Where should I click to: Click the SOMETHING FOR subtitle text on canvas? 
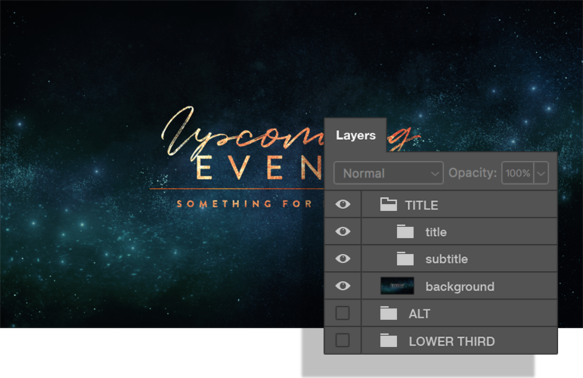(245, 204)
